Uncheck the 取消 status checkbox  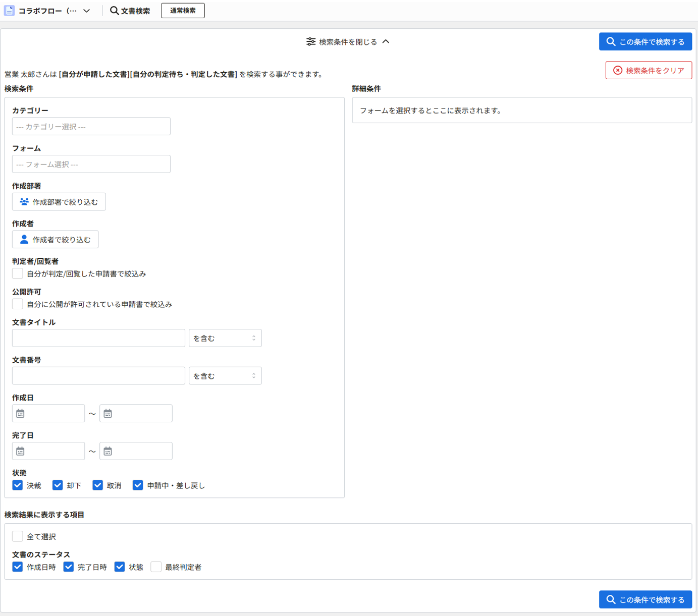[98, 485]
